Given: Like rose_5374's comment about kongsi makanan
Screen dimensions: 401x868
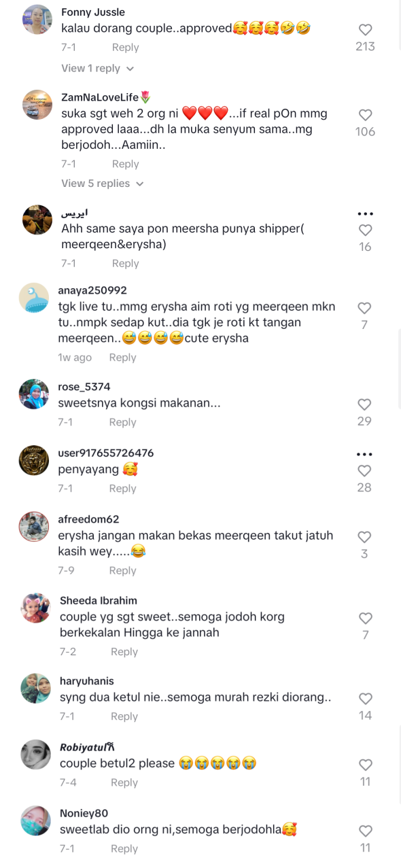Looking at the screenshot, I should (x=364, y=404).
